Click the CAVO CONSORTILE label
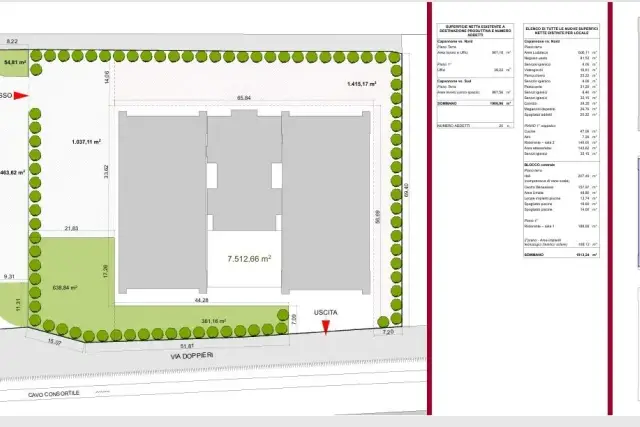640x427 pixels. 54,394
